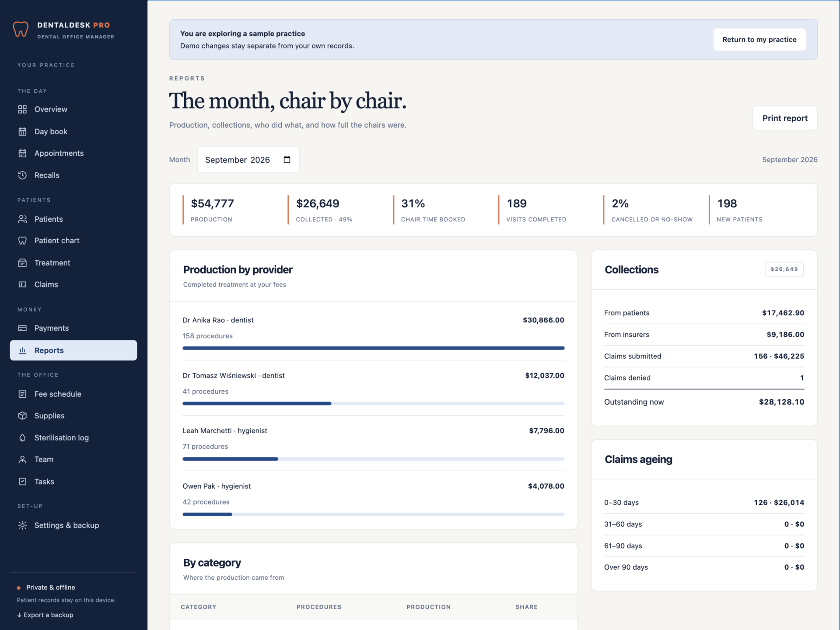
Task: Click the $54,777 Production figure
Action: 213,203
